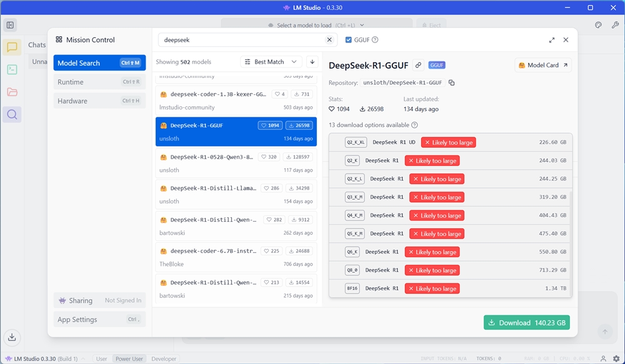The width and height of the screenshot is (625, 364).
Task: Open the Model Card link
Action: pyautogui.click(x=543, y=65)
